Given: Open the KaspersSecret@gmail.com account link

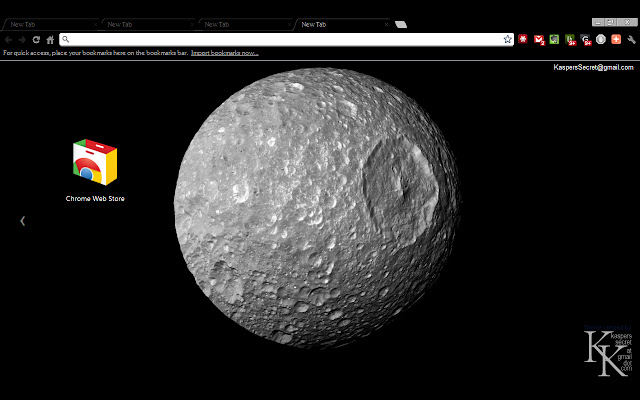Looking at the screenshot, I should tap(593, 67).
